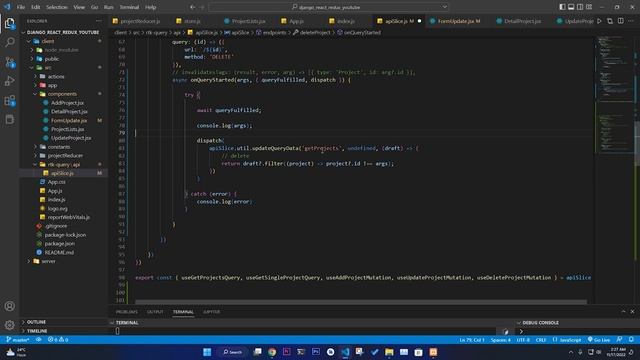Switch to the DetailProject.jsx editor tab
The width and height of the screenshot is (640, 360).
[x=522, y=21]
